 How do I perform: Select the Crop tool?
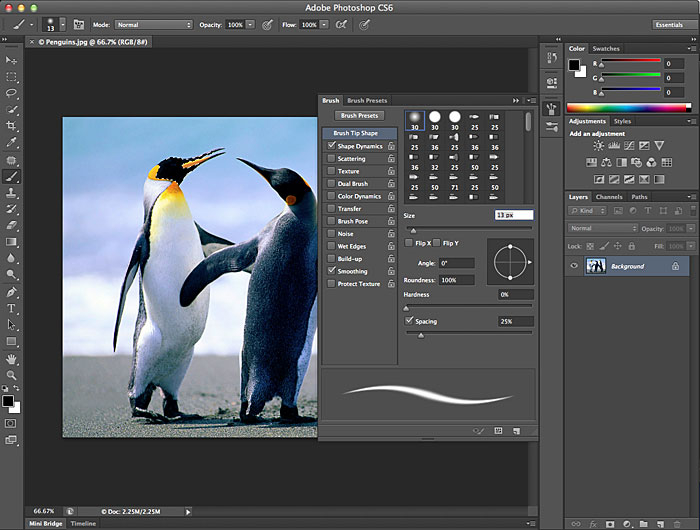click(12, 126)
